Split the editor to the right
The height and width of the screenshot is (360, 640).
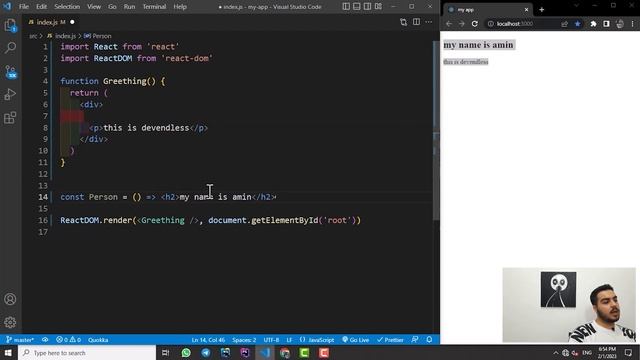[x=416, y=22]
